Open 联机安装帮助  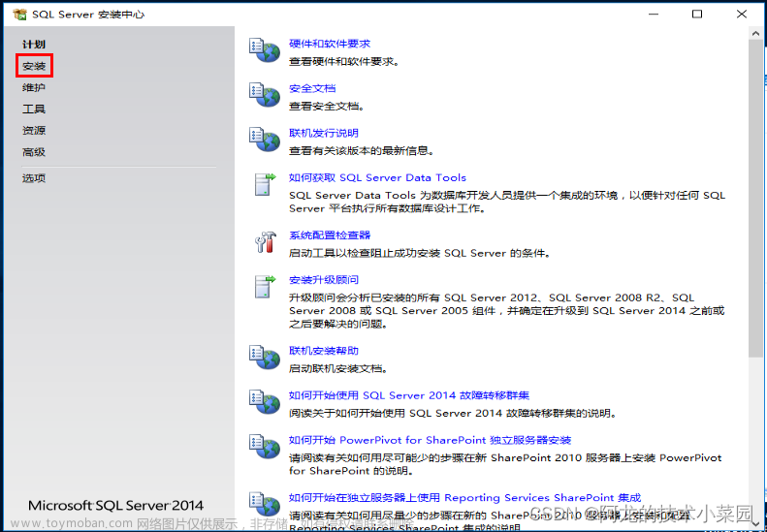pos(324,351)
